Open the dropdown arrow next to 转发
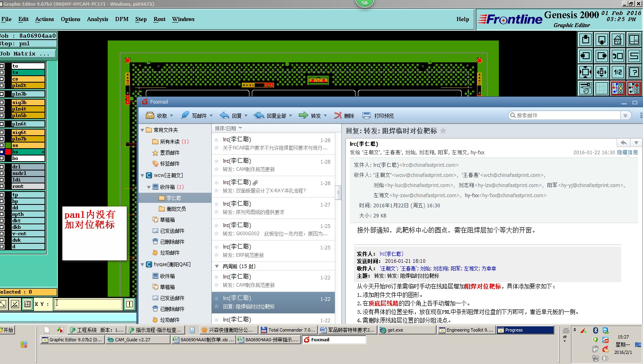Screen dimensions: 643x364 coord(325,116)
